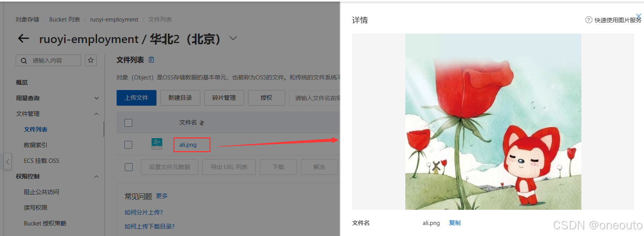Click the 请输入文件名前缀 search field
The height and width of the screenshot is (236, 644).
pyautogui.click(x=315, y=98)
